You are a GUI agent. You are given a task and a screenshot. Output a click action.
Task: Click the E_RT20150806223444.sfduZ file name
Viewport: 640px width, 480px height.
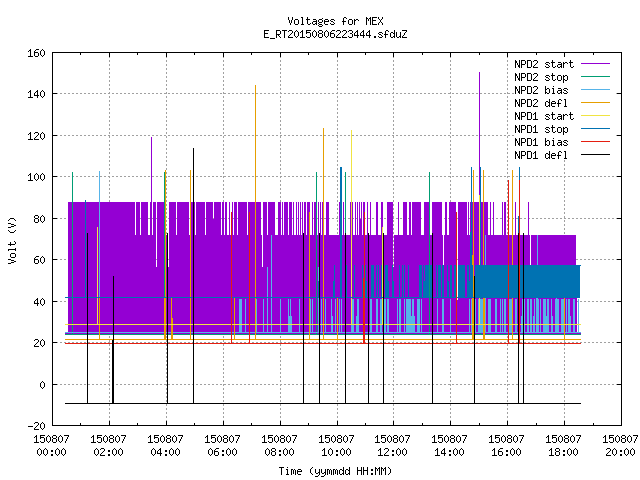pos(336,34)
